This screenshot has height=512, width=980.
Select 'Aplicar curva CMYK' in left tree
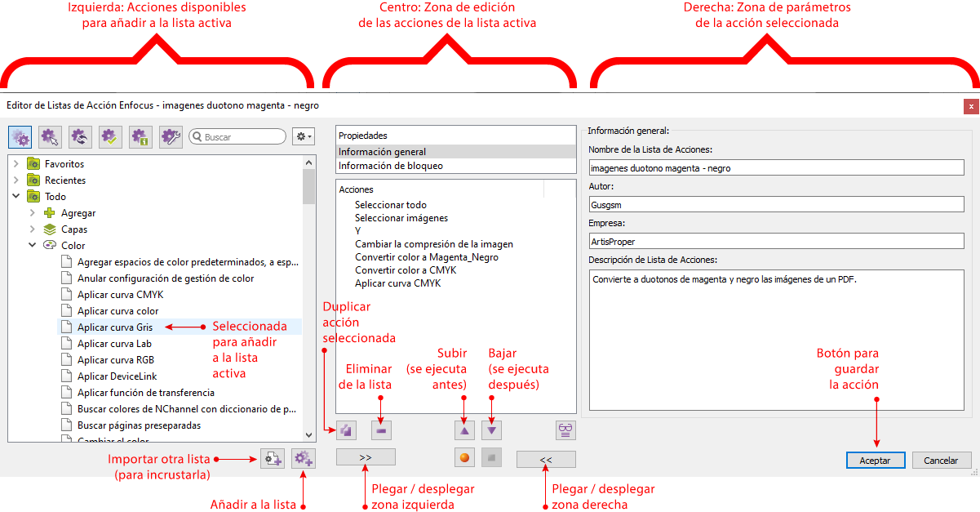pyautogui.click(x=121, y=295)
